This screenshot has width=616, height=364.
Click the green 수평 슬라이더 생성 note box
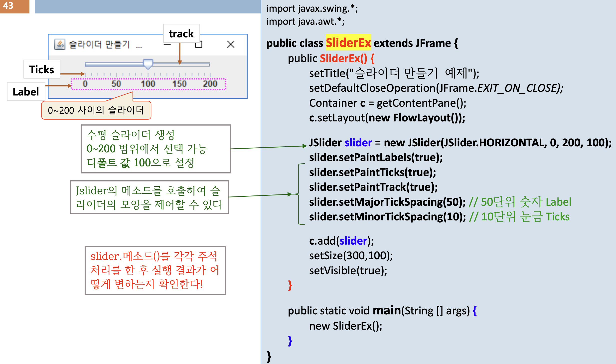click(x=155, y=149)
